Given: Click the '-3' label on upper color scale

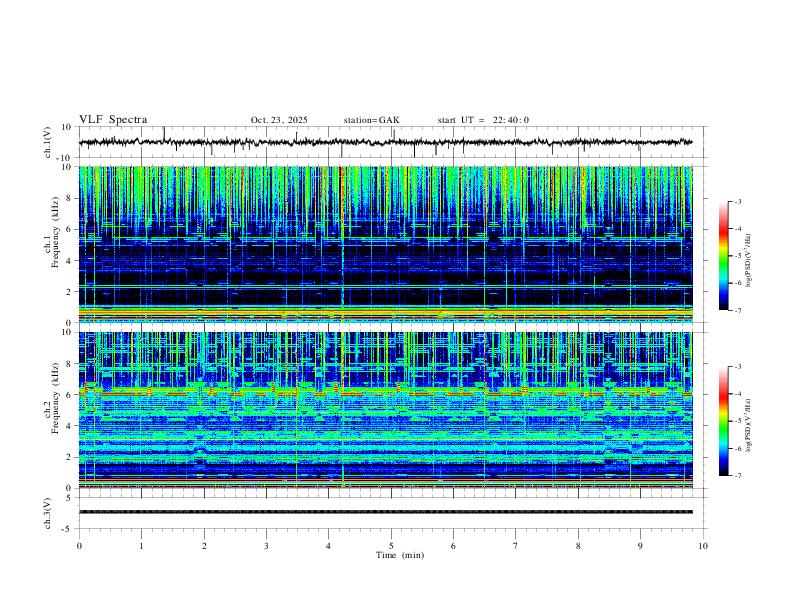Looking at the screenshot, I should pyautogui.click(x=737, y=201).
